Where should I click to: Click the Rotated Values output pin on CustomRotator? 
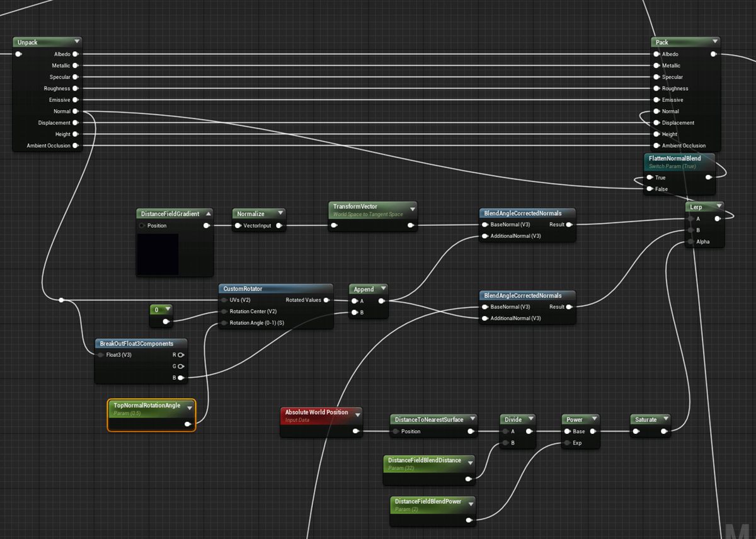click(x=326, y=300)
